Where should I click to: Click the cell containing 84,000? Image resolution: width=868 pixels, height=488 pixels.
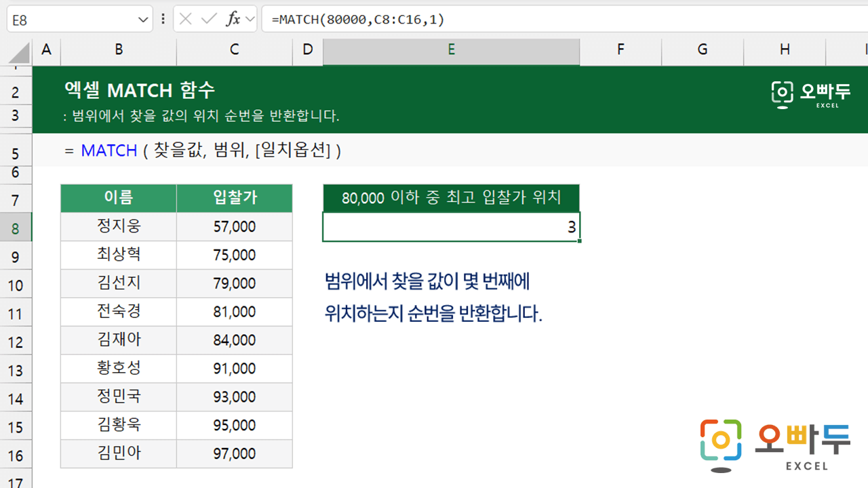(235, 340)
